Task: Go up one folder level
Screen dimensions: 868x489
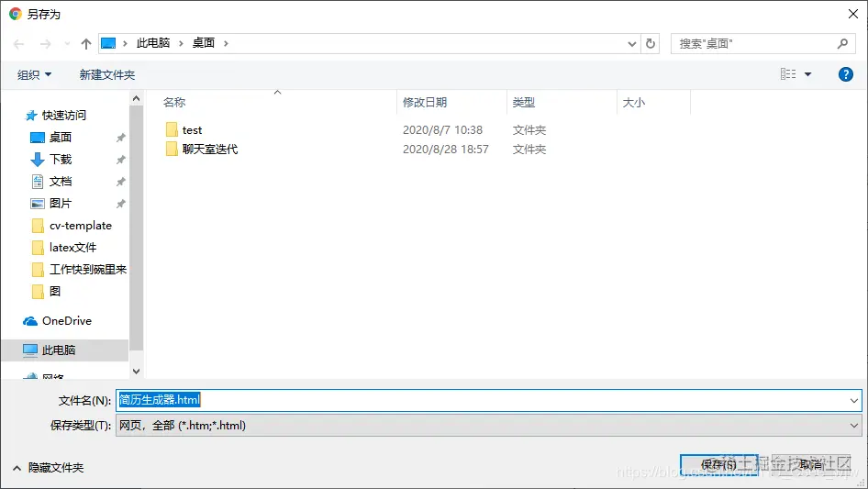Action: click(x=86, y=44)
